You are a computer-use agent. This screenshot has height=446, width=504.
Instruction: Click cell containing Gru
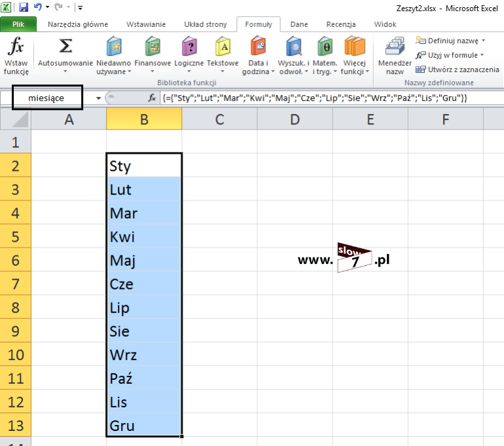coord(144,426)
